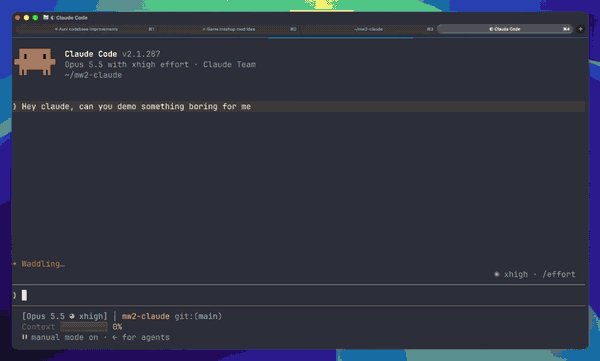Image resolution: width=600 pixels, height=361 pixels.
Task: Click the "Context" label
Action: [x=39, y=327]
